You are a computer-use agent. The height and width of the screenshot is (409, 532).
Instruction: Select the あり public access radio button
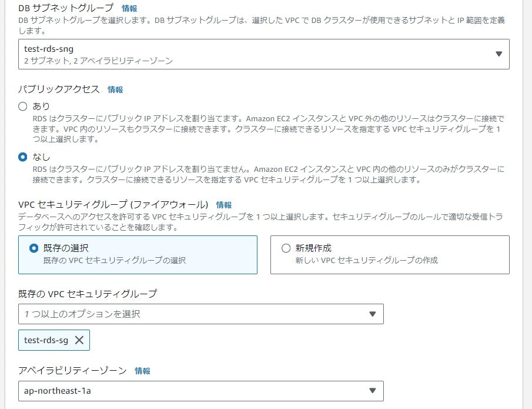point(23,107)
